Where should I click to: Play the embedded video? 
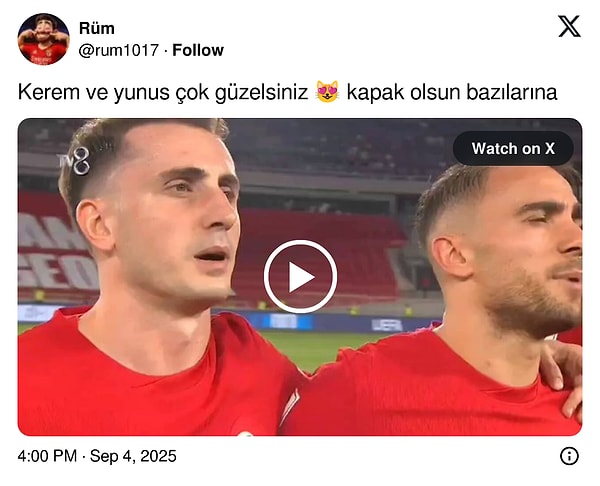click(x=300, y=277)
